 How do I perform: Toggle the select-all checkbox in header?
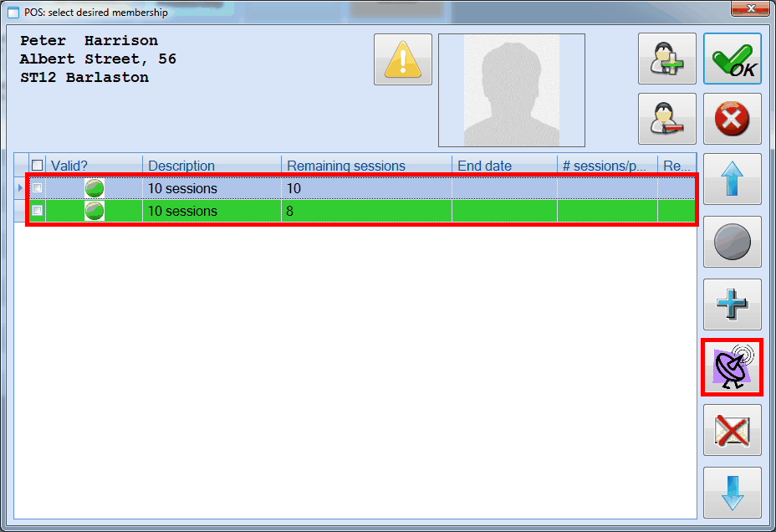click(37, 166)
